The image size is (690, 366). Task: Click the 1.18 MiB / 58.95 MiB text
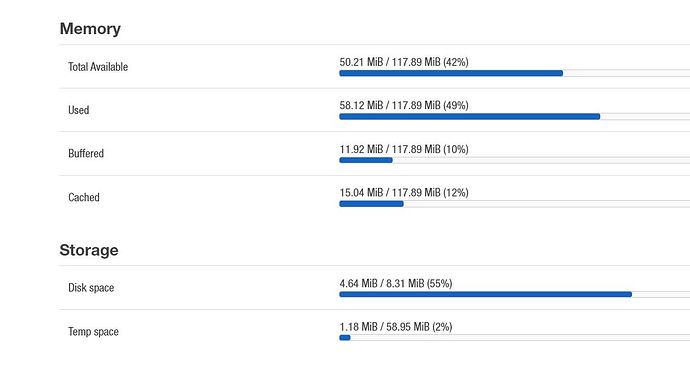tap(384, 327)
